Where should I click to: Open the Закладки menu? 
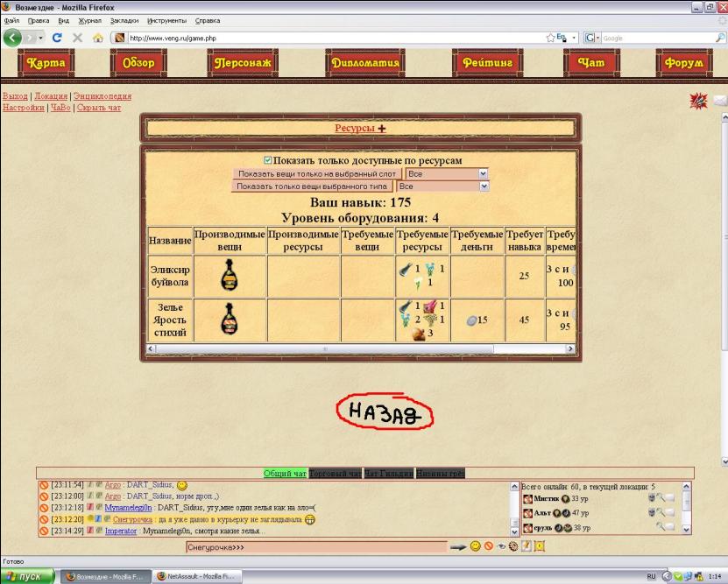(124, 20)
